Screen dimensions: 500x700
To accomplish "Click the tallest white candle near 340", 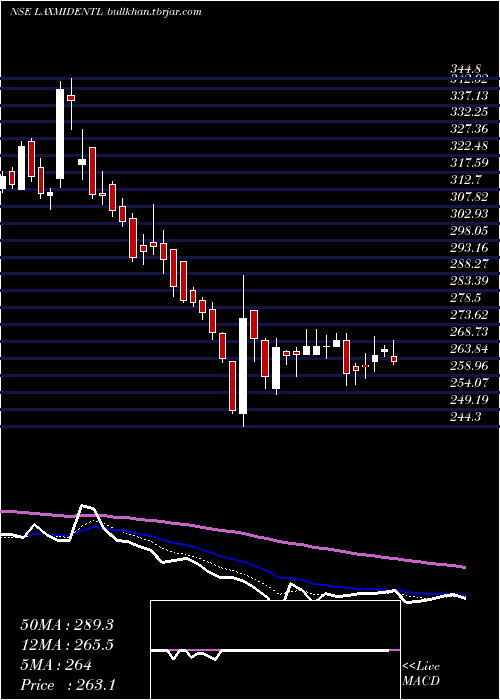I will tap(60, 134).
